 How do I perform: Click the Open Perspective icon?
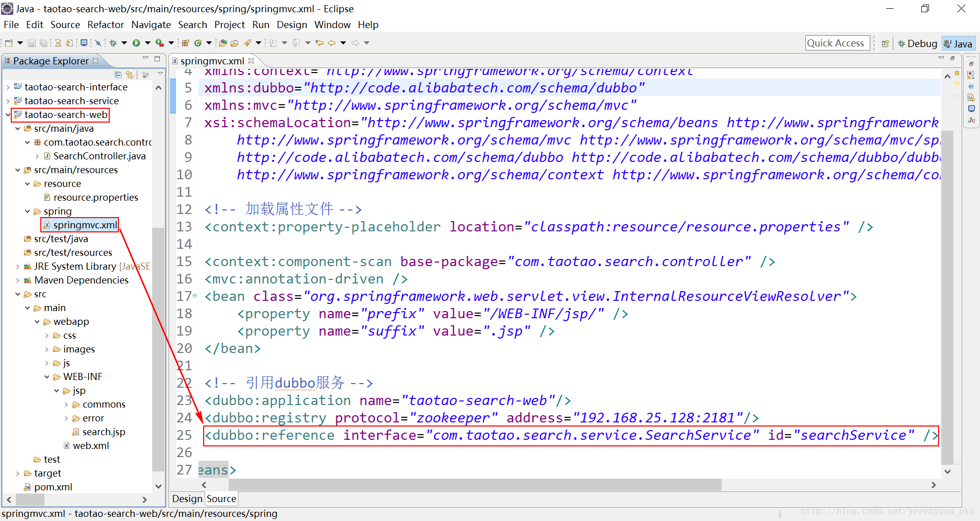tap(886, 44)
